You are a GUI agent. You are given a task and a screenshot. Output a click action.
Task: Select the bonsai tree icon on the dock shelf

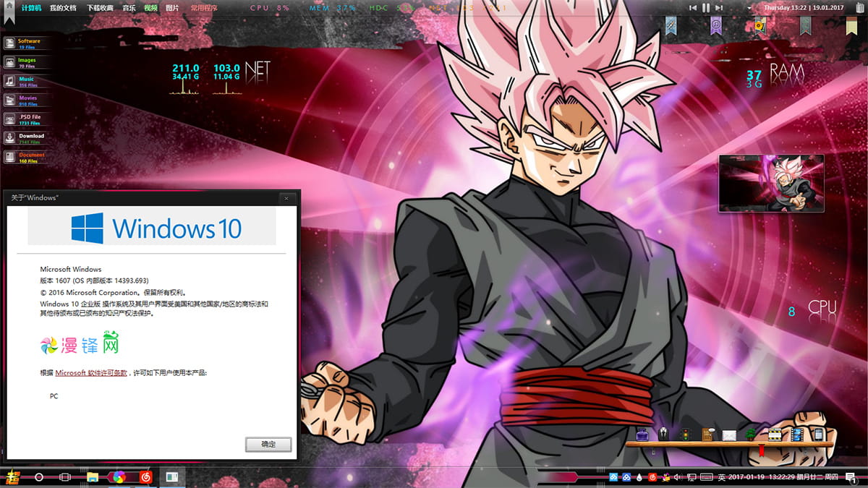pyautogui.click(x=750, y=435)
